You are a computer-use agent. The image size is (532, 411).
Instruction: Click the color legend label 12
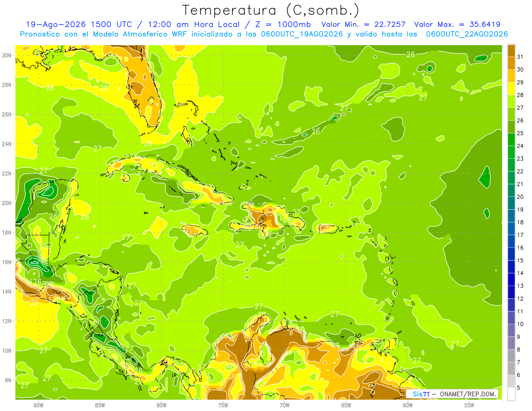point(520,299)
